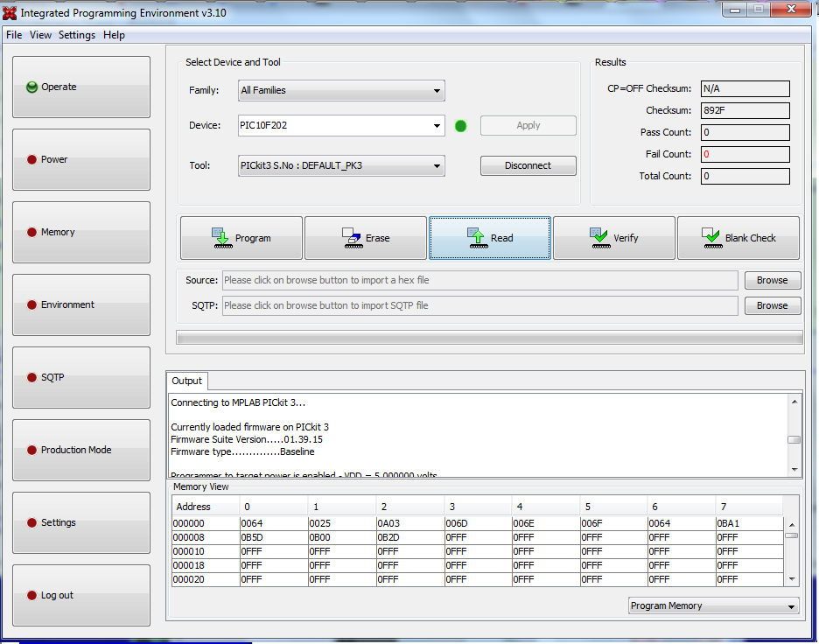
Task: Click the Checksum field showing 892F
Action: 745,111
